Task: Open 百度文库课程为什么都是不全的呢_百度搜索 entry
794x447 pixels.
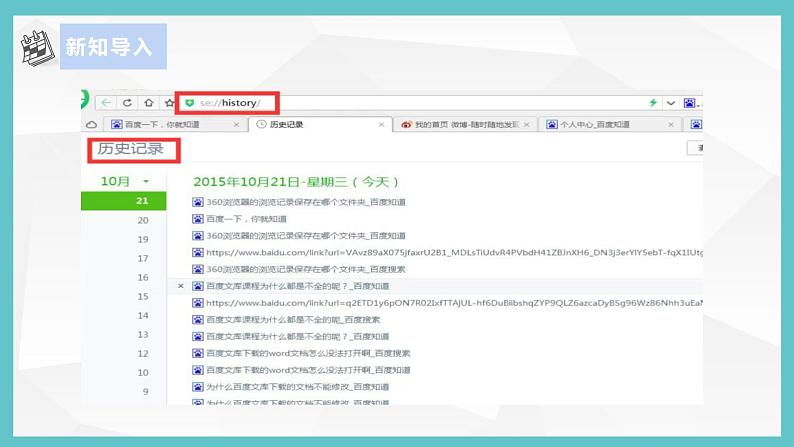Action: tap(293, 320)
